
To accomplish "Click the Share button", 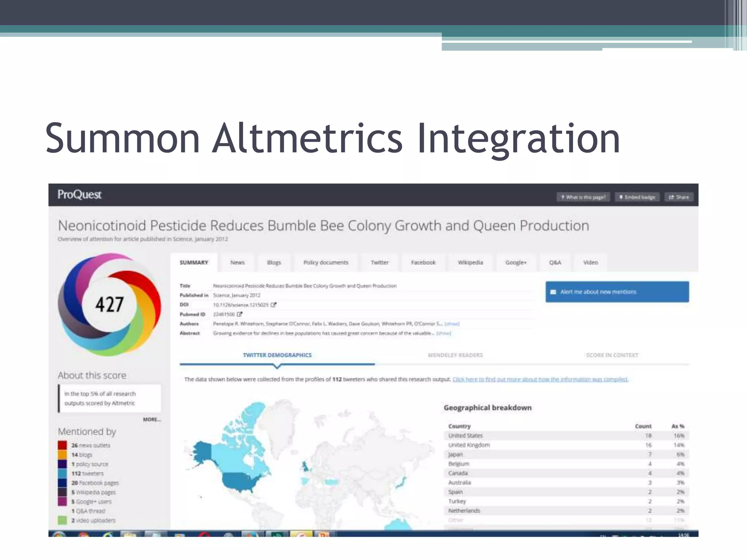I will (x=679, y=197).
